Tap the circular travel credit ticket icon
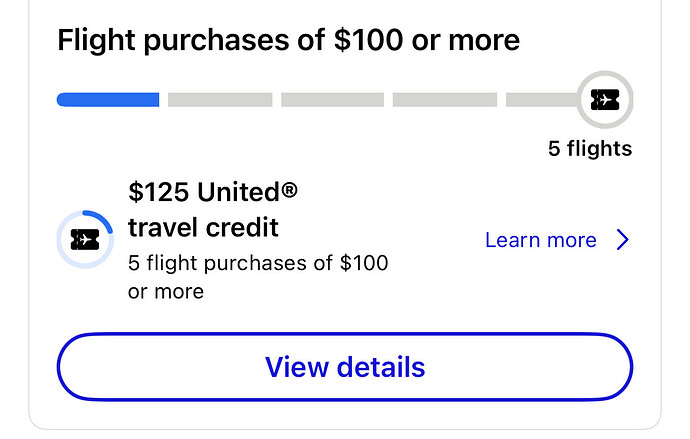 click(85, 239)
